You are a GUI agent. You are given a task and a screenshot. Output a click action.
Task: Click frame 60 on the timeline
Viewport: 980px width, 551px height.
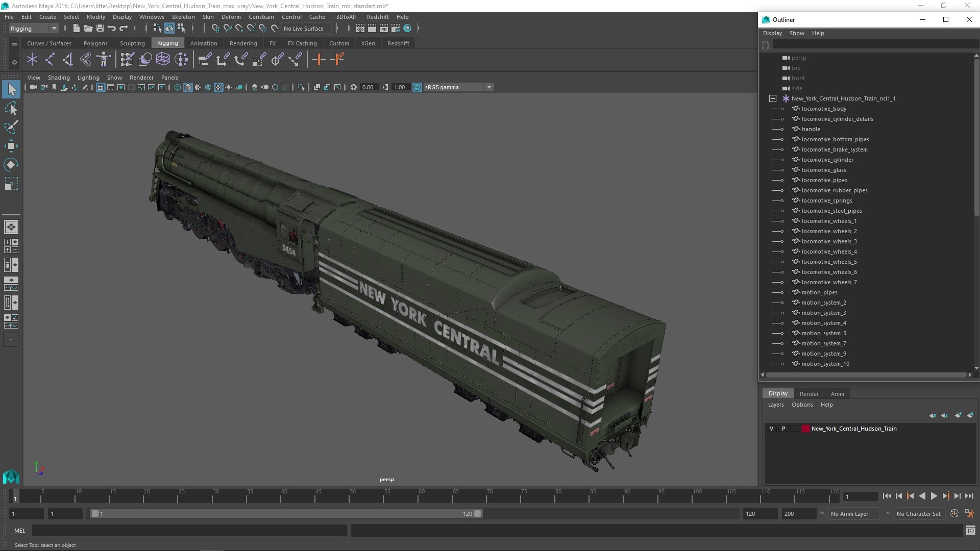(422, 496)
